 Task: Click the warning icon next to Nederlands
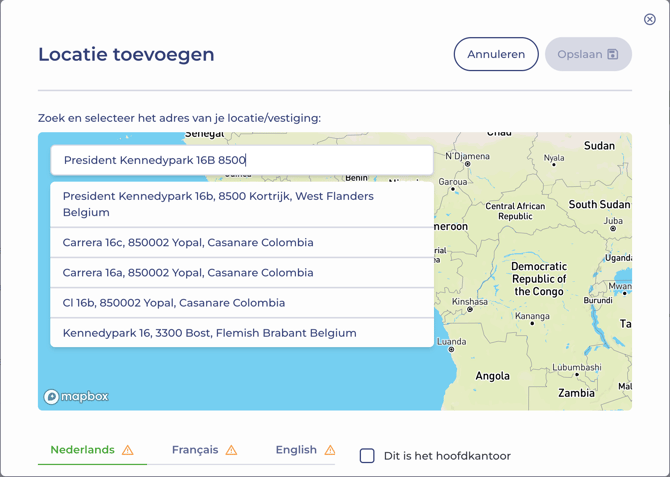[x=128, y=450]
